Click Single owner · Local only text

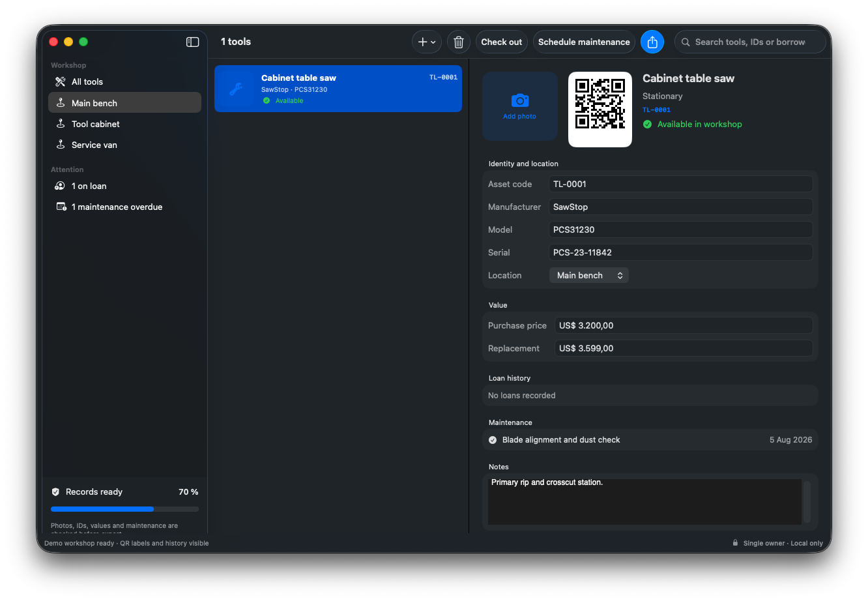click(x=783, y=543)
